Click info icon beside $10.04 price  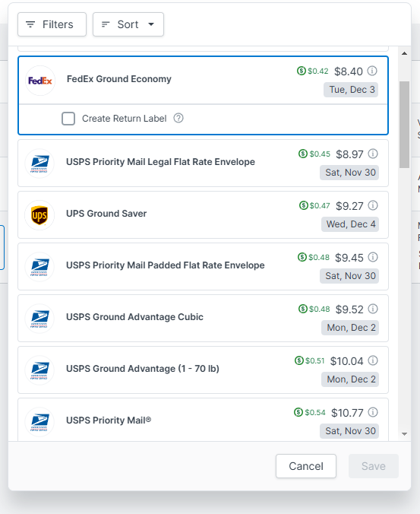tap(373, 360)
